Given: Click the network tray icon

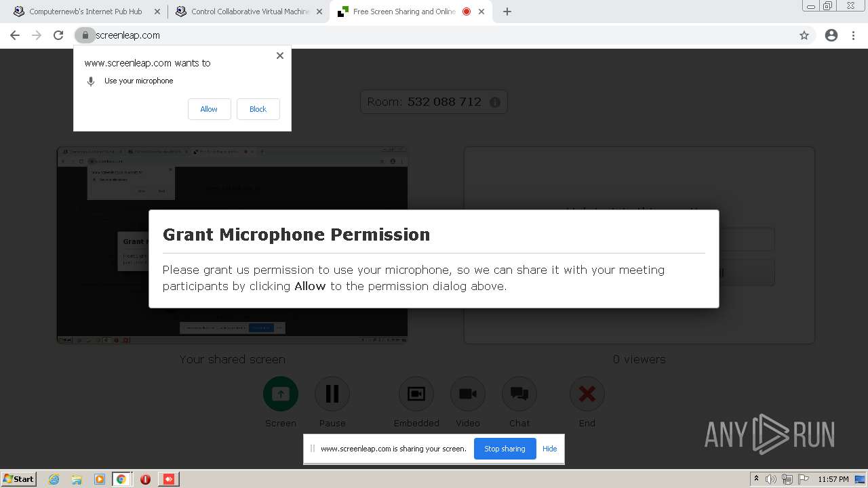Looking at the screenshot, I should [x=787, y=479].
